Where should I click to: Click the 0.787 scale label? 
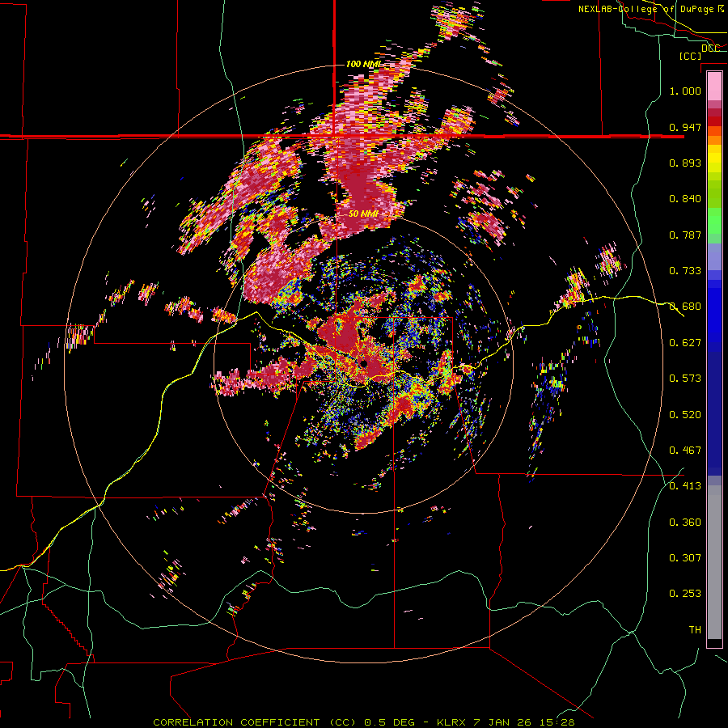[x=685, y=235]
